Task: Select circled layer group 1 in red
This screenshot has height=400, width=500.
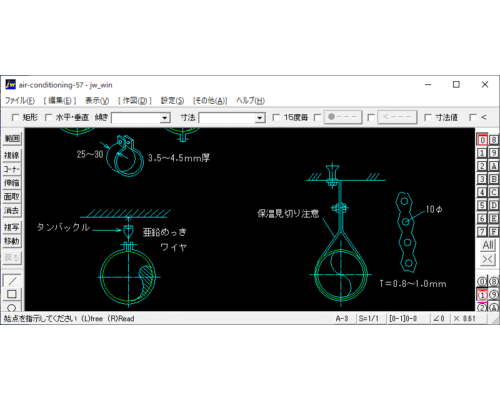Action: 482,295
